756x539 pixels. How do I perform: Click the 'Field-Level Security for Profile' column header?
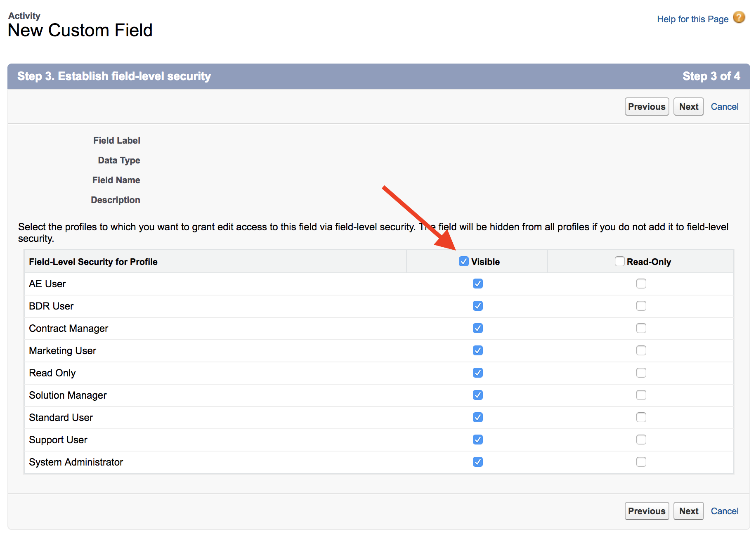pos(93,262)
